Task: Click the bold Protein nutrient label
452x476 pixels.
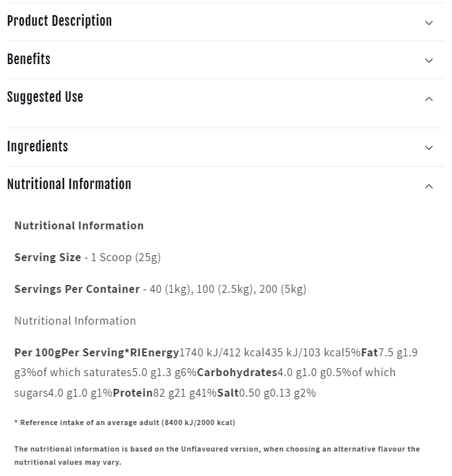Action: (133, 393)
